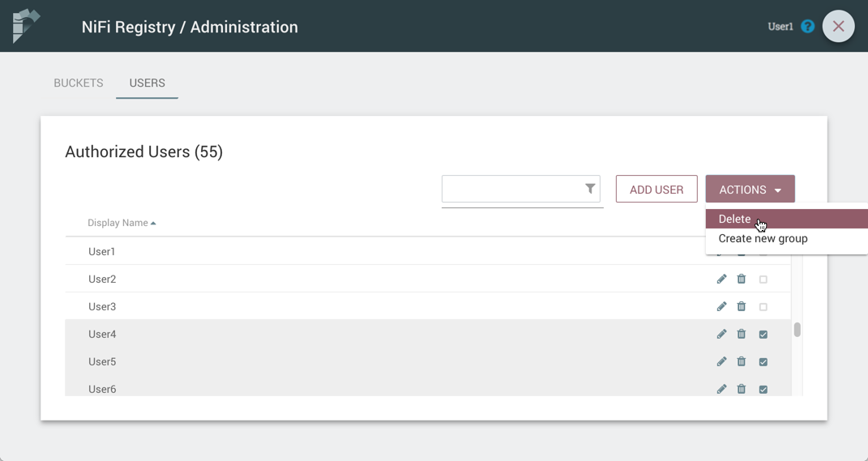Switch to the Buckets tab
The image size is (868, 461).
pyautogui.click(x=79, y=83)
